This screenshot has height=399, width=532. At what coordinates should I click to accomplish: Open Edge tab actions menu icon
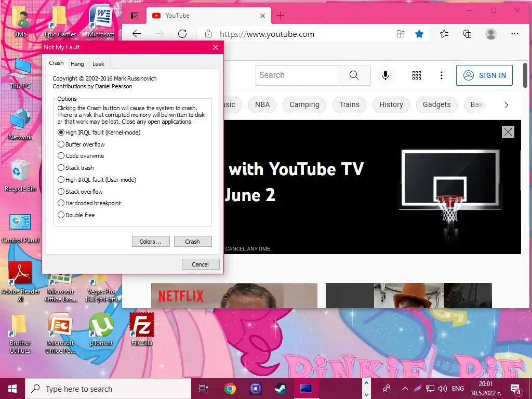click(x=135, y=16)
